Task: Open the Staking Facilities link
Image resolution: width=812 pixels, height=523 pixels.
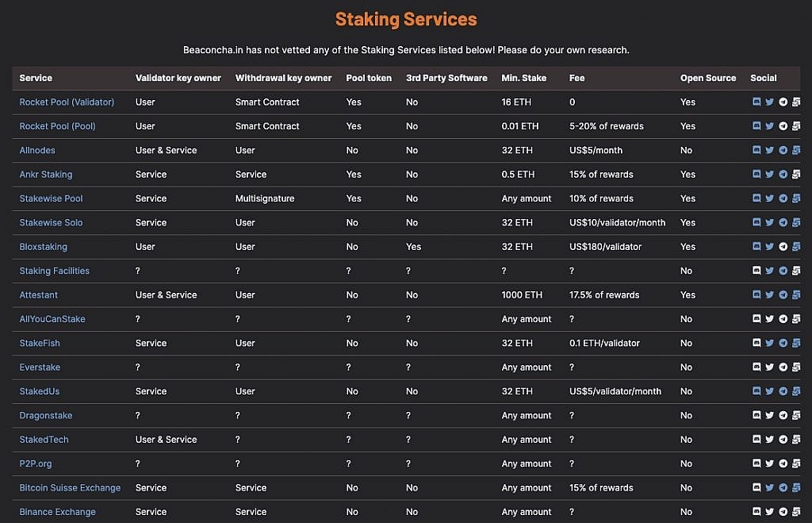Action: [x=54, y=271]
